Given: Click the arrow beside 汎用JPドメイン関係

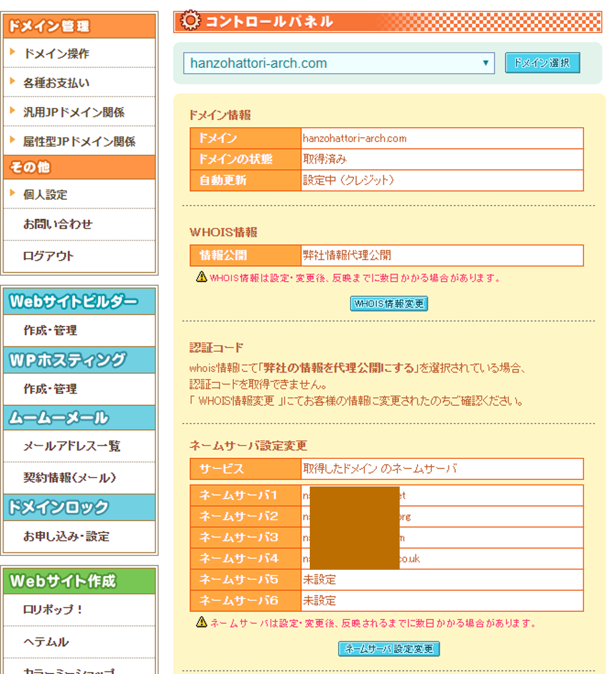Looking at the screenshot, I should point(11,110).
